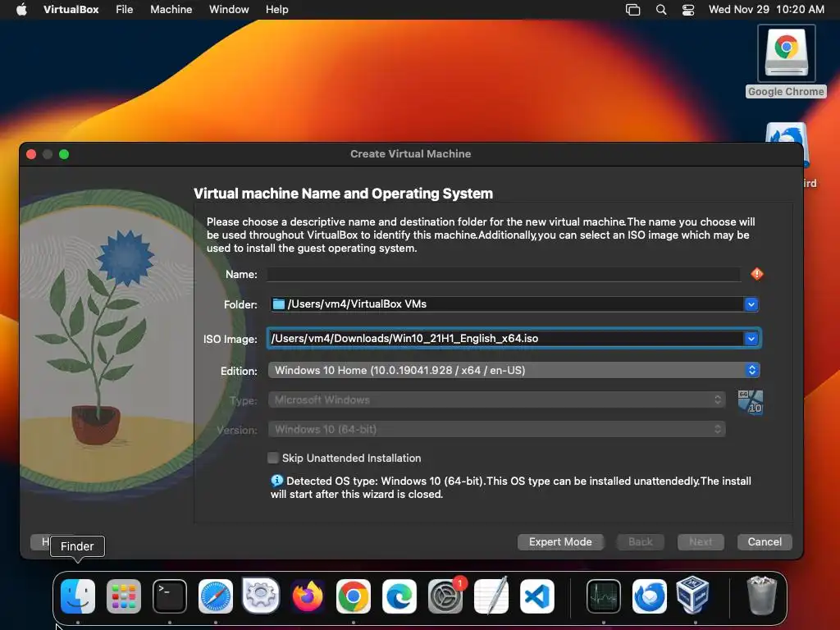The image size is (840, 630).
Task: Open the gear-shaped Automator-style settings app in dock
Action: pyautogui.click(x=261, y=595)
